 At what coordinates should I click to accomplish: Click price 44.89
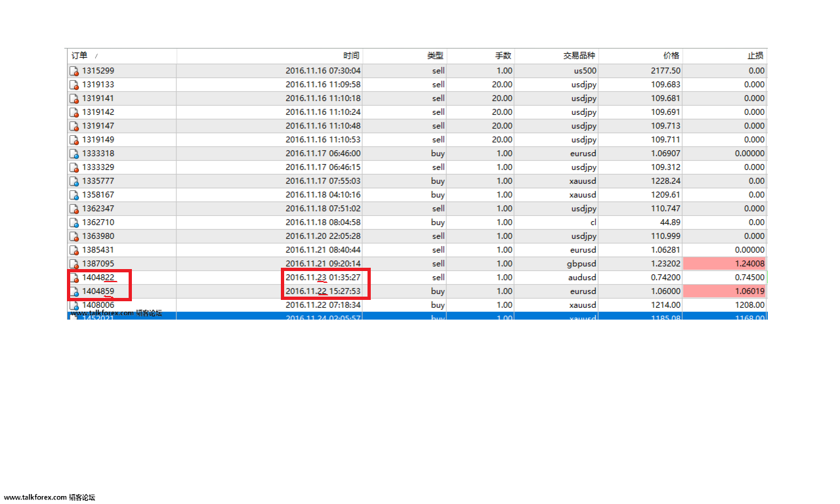[x=670, y=222]
